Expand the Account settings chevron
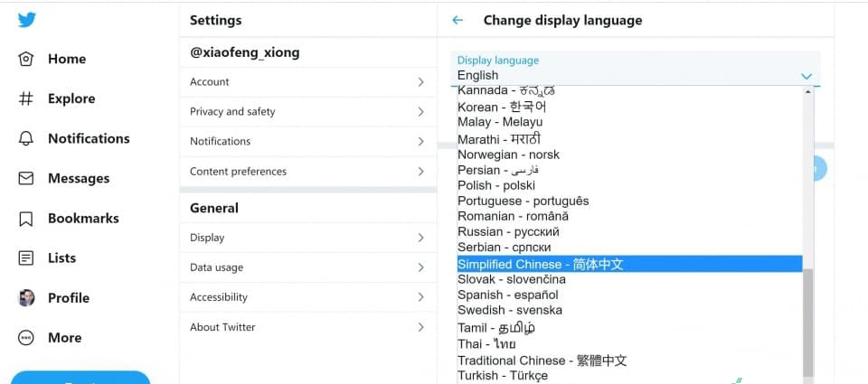 pos(420,82)
